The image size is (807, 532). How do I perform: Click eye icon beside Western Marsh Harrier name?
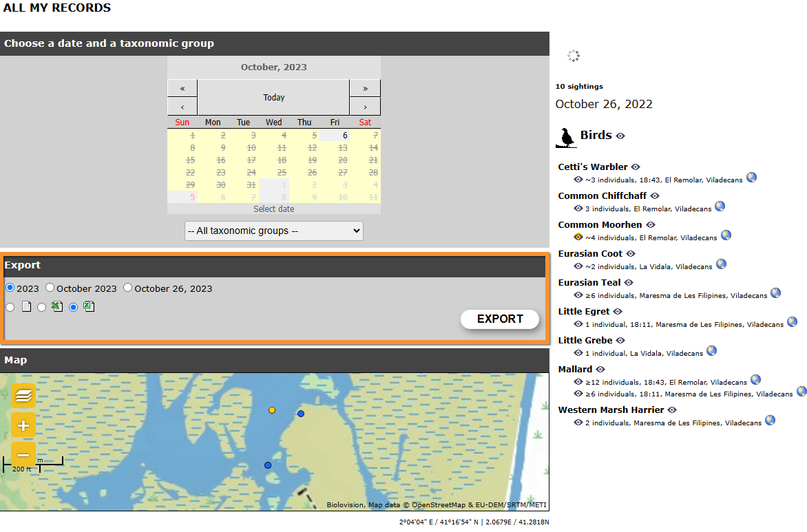click(672, 410)
